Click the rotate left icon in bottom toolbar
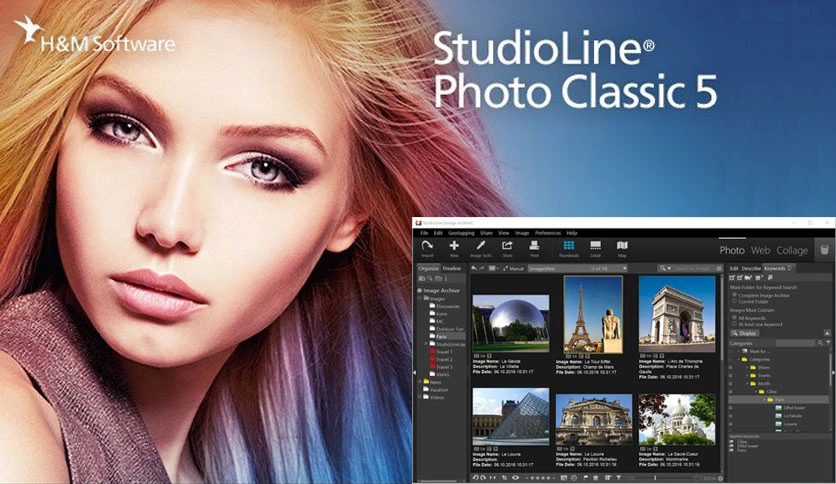Image resolution: width=836 pixels, height=484 pixels. 475,478
